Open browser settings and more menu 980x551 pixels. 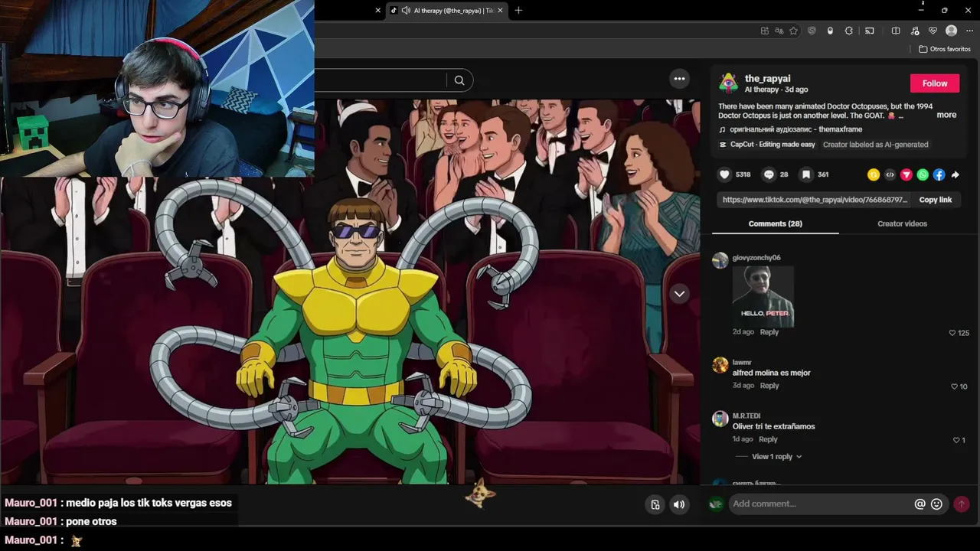tap(969, 31)
